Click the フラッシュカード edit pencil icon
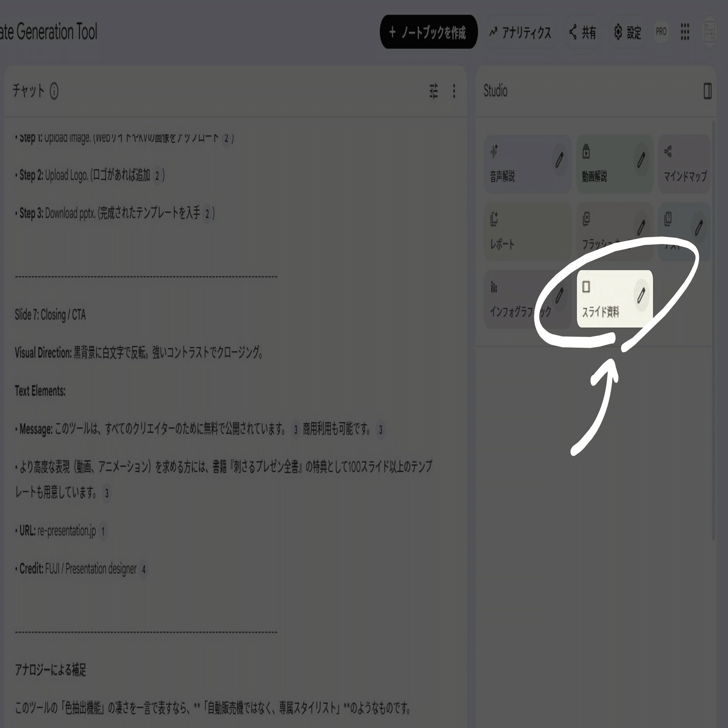728x728 pixels. pyautogui.click(x=641, y=227)
